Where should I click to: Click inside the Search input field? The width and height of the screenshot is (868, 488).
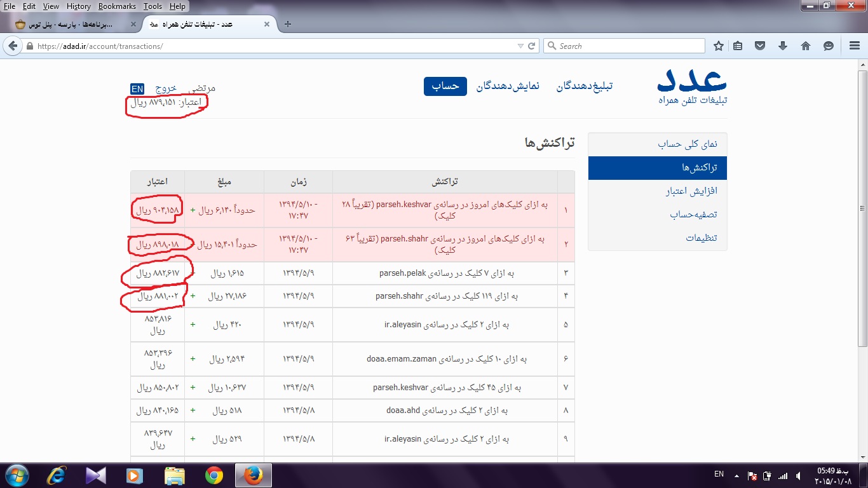629,46
